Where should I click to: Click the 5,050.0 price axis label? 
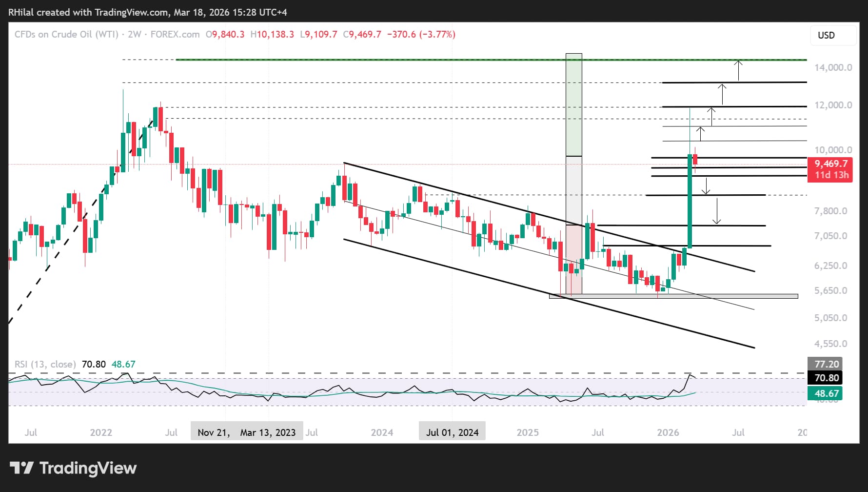point(830,318)
